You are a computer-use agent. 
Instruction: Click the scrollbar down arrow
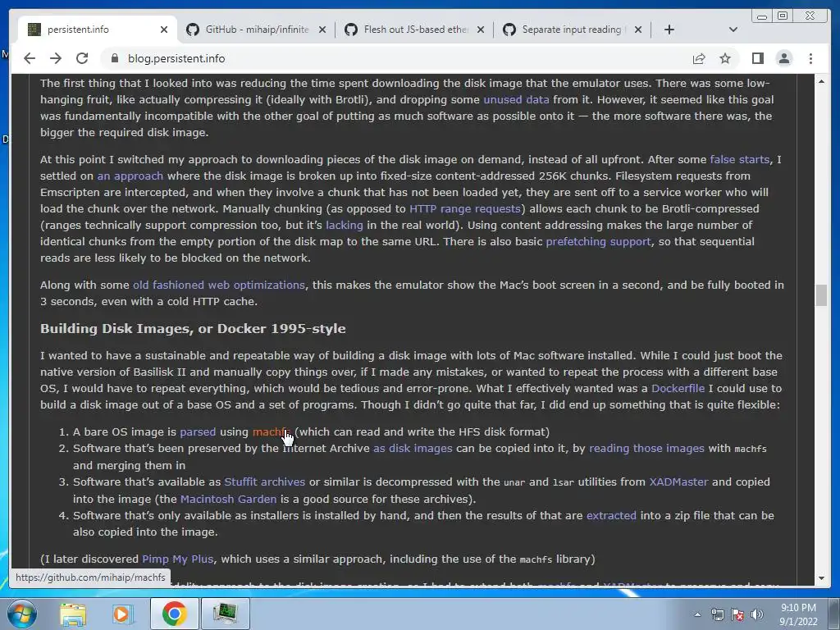point(821,578)
